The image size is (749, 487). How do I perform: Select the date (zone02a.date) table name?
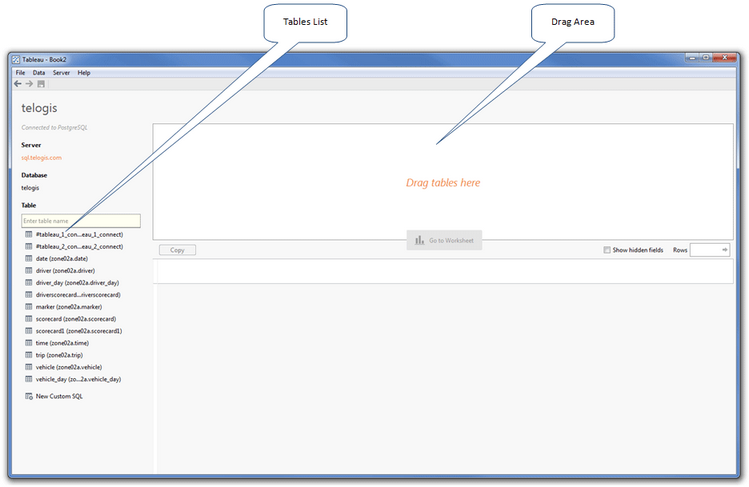[62, 258]
